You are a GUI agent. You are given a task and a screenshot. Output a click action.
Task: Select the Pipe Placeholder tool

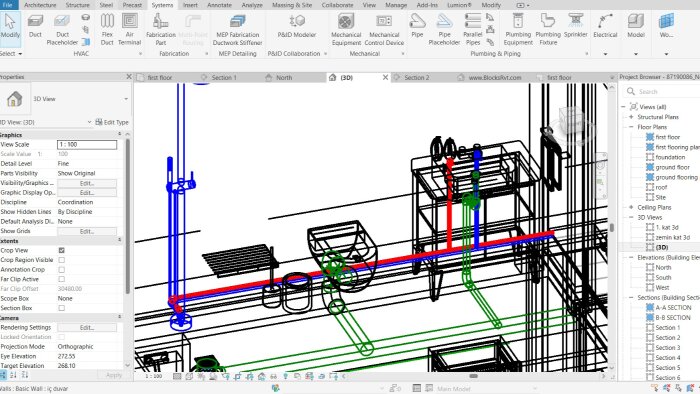tap(444, 29)
